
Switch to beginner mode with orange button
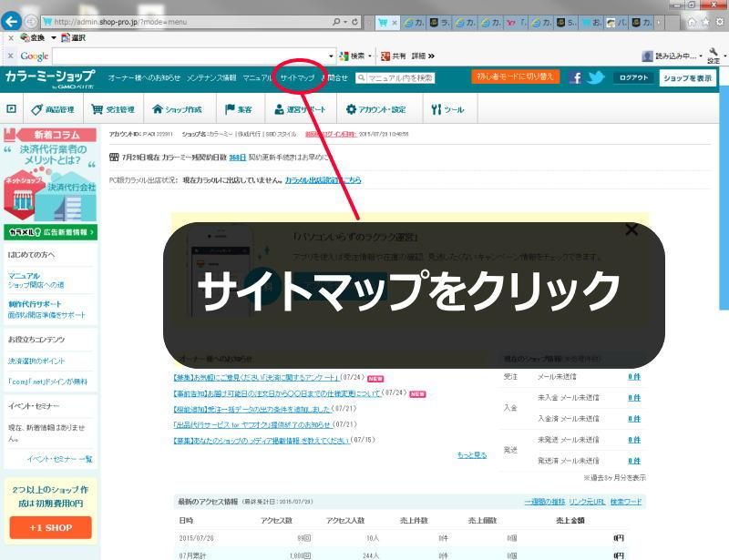(515, 77)
